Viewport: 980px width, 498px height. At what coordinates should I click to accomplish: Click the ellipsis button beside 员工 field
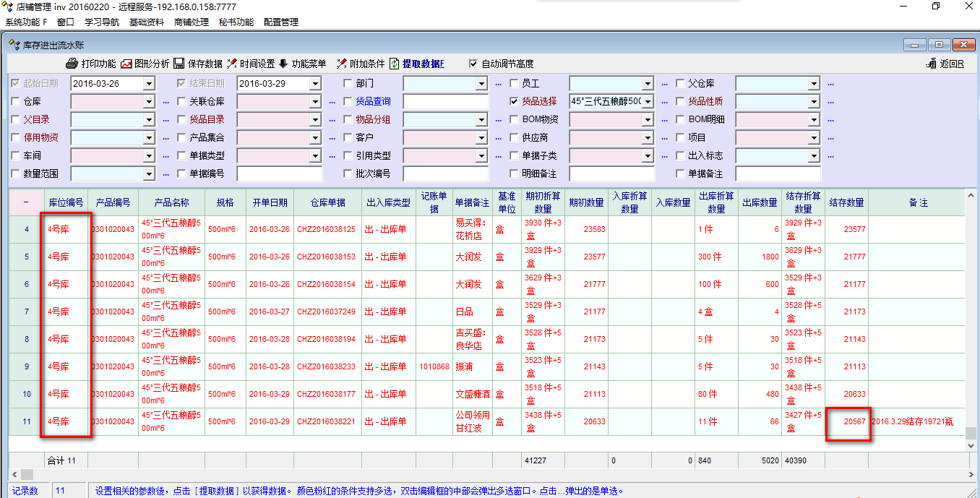[664, 84]
